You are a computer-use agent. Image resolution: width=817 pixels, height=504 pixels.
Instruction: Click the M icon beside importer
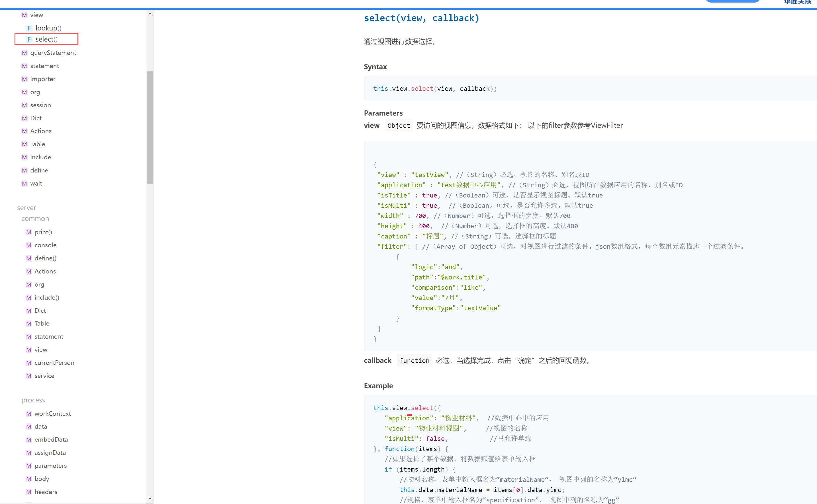pyautogui.click(x=24, y=79)
